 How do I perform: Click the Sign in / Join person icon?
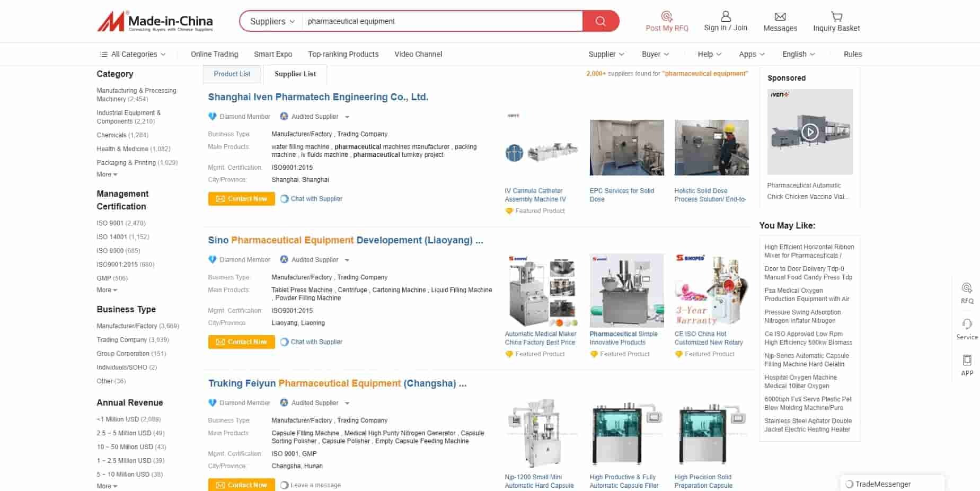click(x=726, y=16)
